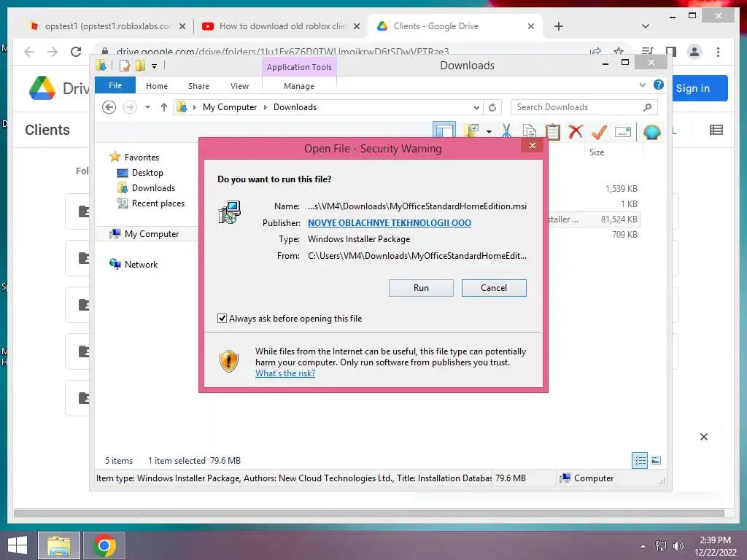
Task: Open the View ribbon tab
Action: tap(239, 86)
